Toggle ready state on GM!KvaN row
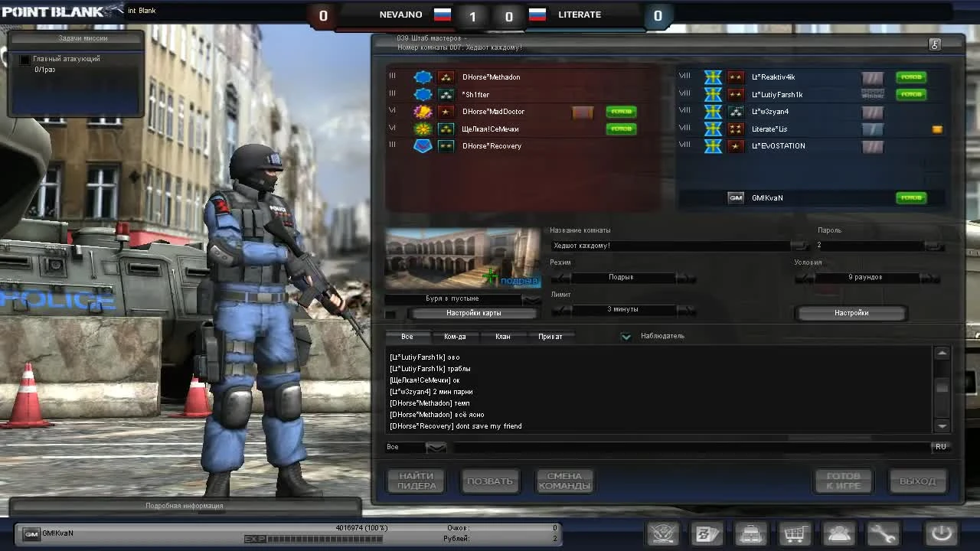This screenshot has height=551, width=980. (x=911, y=197)
